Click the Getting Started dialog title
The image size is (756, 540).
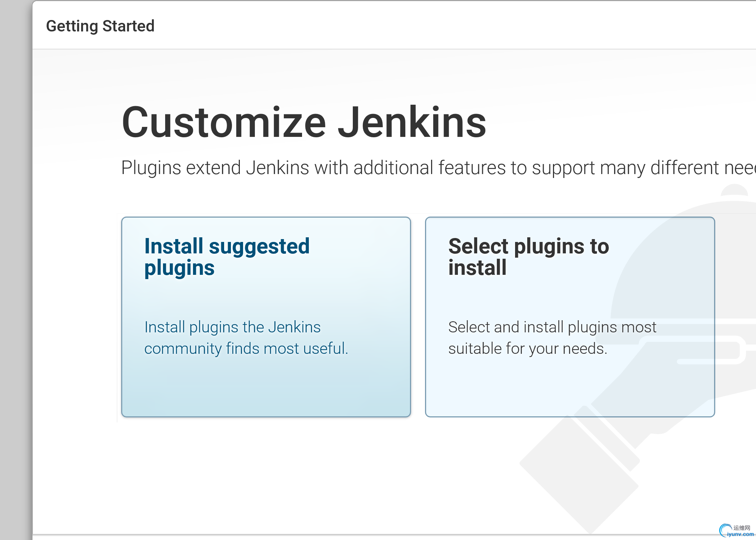tap(100, 26)
